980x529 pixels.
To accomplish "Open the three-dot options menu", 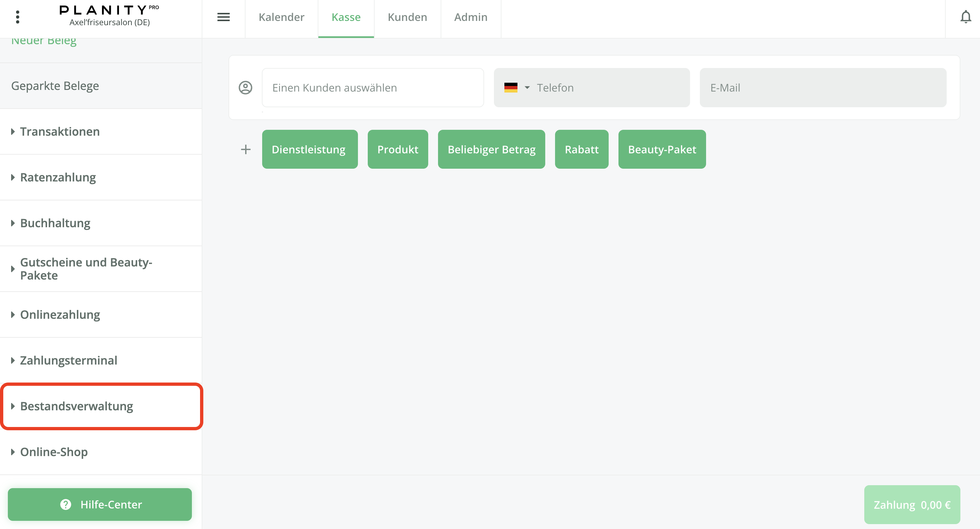I will [x=18, y=17].
